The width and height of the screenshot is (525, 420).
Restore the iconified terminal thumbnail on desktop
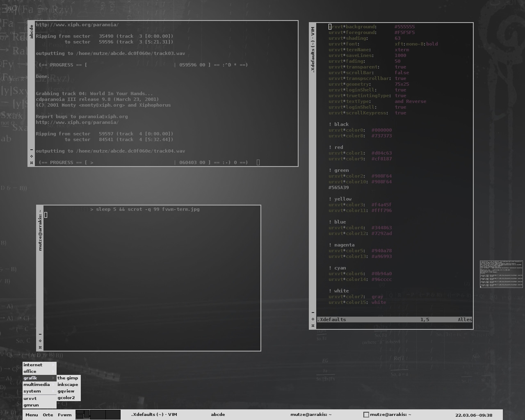click(x=502, y=274)
